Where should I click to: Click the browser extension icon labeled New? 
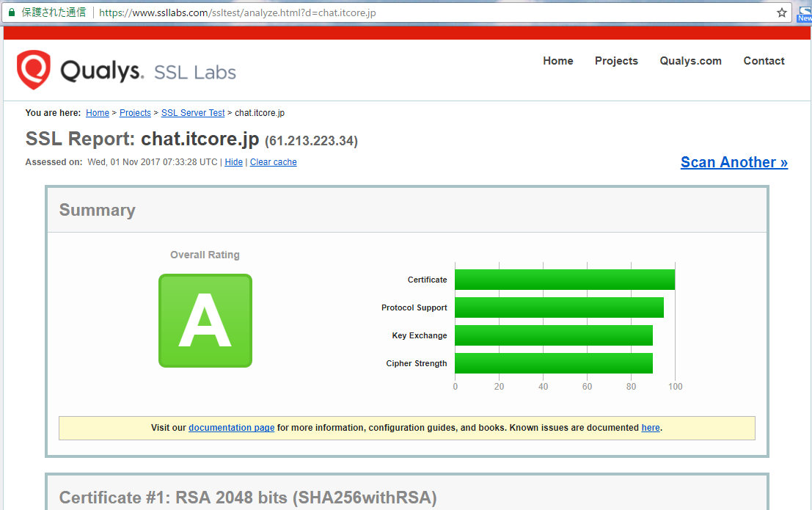click(x=804, y=13)
